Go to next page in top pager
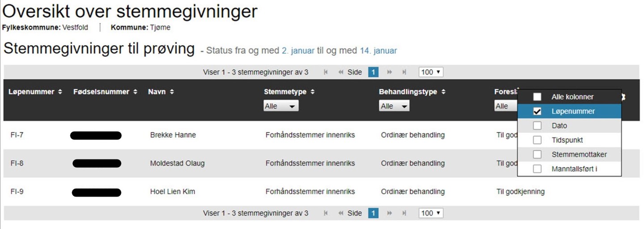The image size is (644, 229). pyautogui.click(x=390, y=72)
